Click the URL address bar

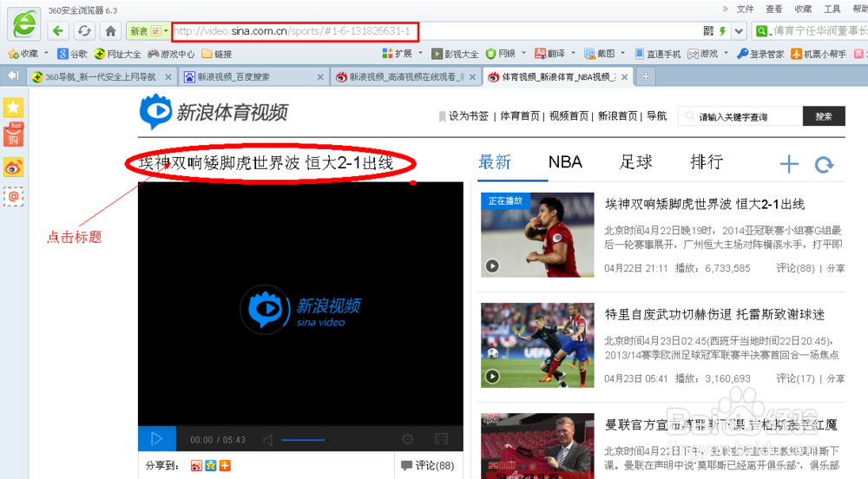[295, 31]
